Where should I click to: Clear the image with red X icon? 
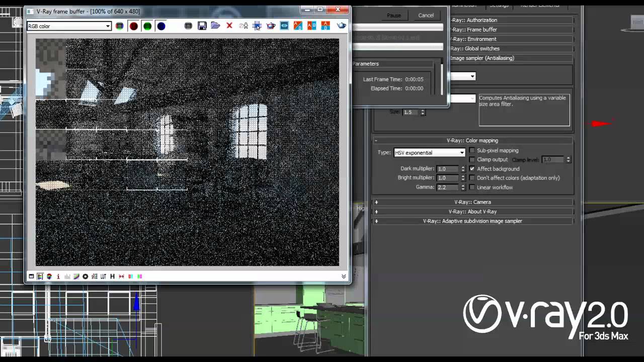click(229, 26)
